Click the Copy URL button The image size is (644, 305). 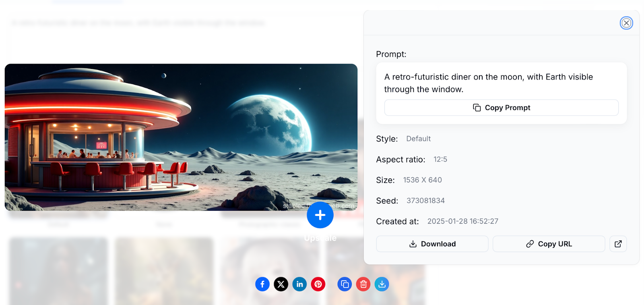point(549,244)
